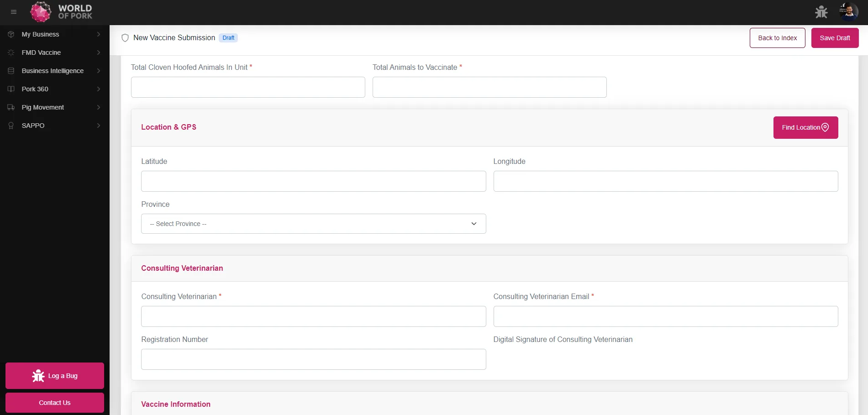Click the pin icon on Find Location

(x=825, y=127)
